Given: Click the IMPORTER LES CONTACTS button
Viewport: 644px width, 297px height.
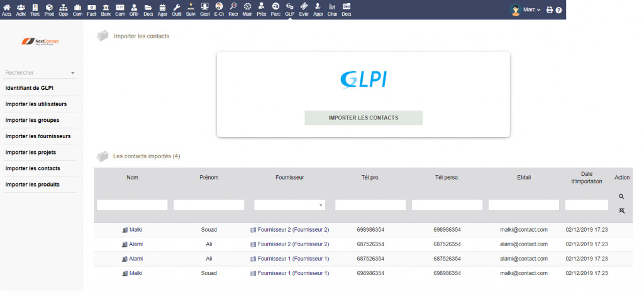Looking at the screenshot, I should 364,118.
